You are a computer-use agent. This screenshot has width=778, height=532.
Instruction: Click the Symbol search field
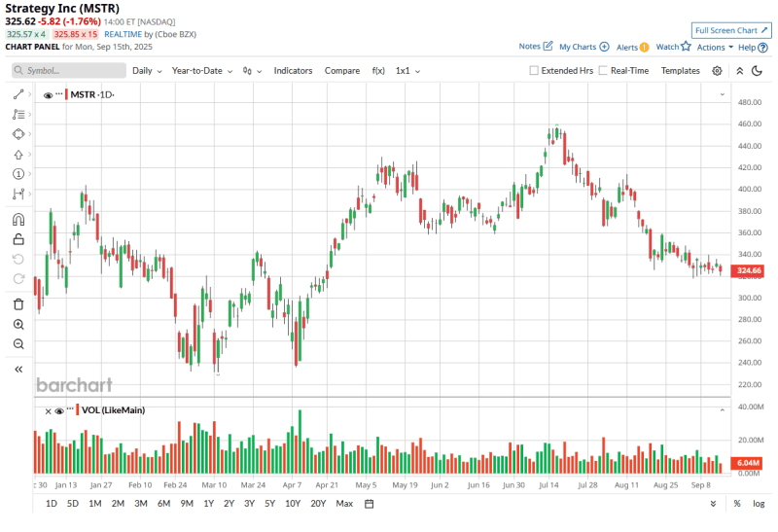pyautogui.click(x=70, y=71)
